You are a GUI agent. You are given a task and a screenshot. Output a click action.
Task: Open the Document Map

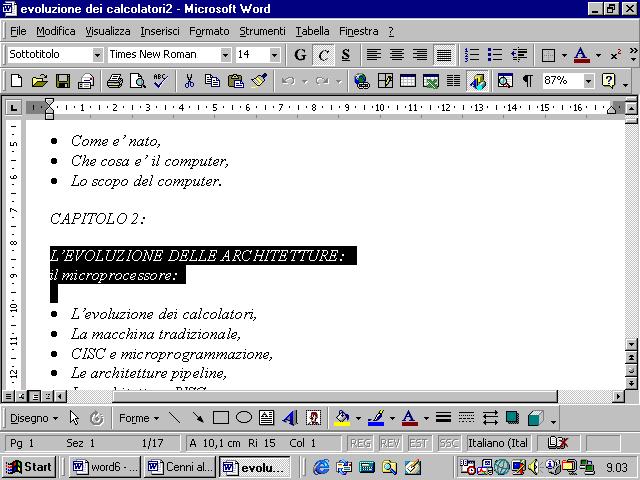pyautogui.click(x=505, y=81)
